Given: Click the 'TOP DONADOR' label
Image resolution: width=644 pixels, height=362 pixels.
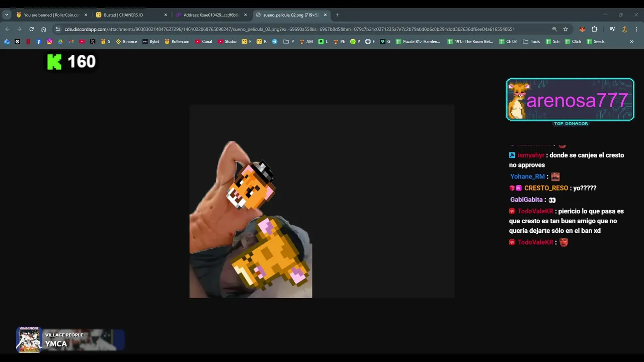Looking at the screenshot, I should [x=571, y=124].
